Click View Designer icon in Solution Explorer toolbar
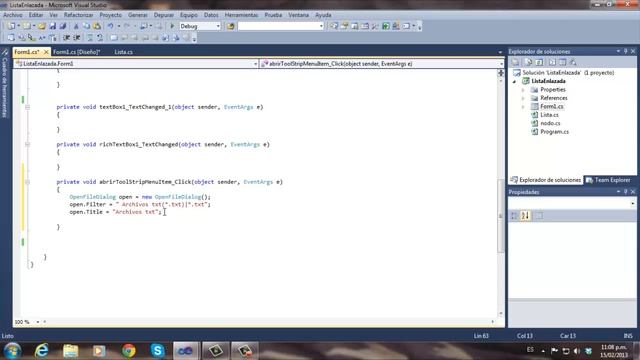640x360 pixels. [x=563, y=62]
